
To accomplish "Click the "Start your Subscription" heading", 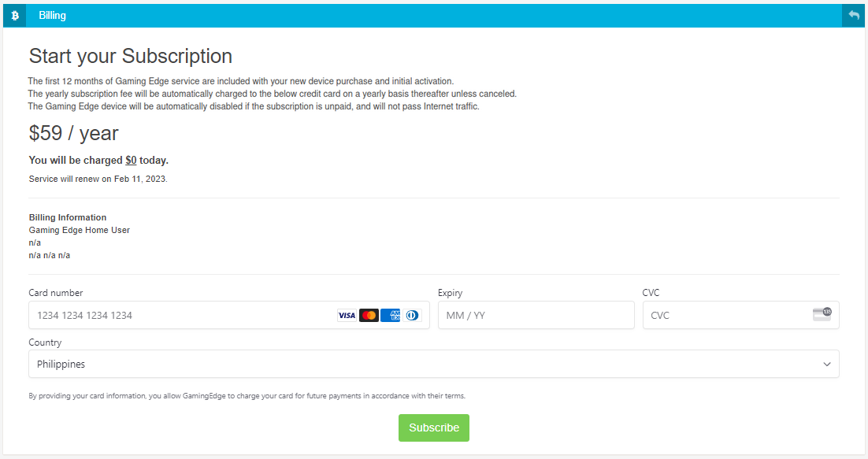I will 131,56.
